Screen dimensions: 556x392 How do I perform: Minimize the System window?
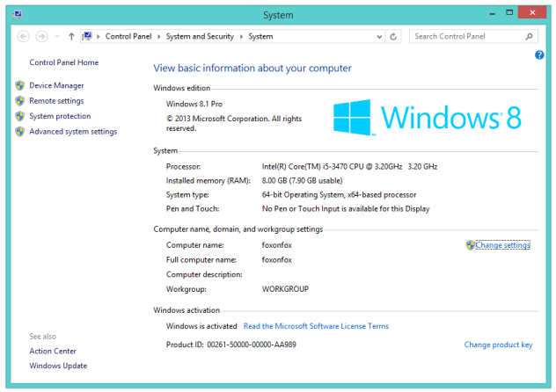(x=492, y=13)
